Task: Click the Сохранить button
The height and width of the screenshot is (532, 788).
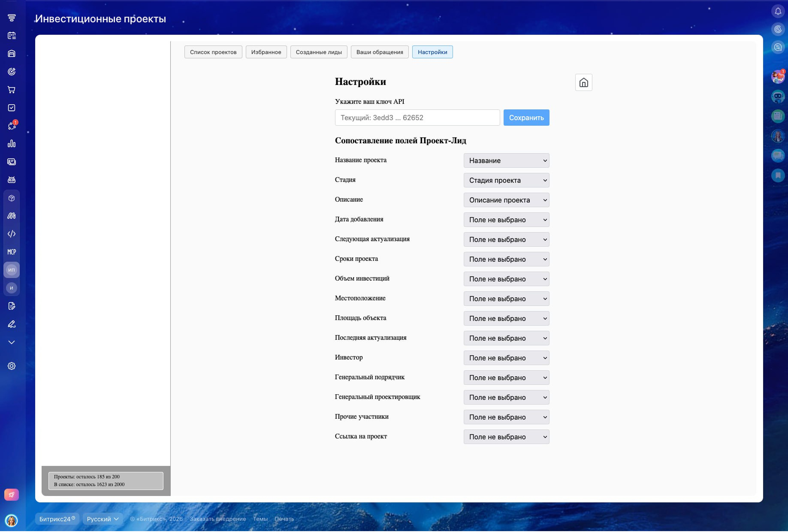Action: coord(526,118)
